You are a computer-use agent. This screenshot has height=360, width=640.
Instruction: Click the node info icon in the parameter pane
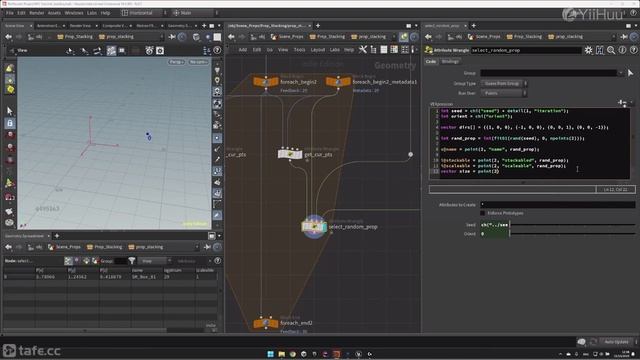click(x=622, y=50)
